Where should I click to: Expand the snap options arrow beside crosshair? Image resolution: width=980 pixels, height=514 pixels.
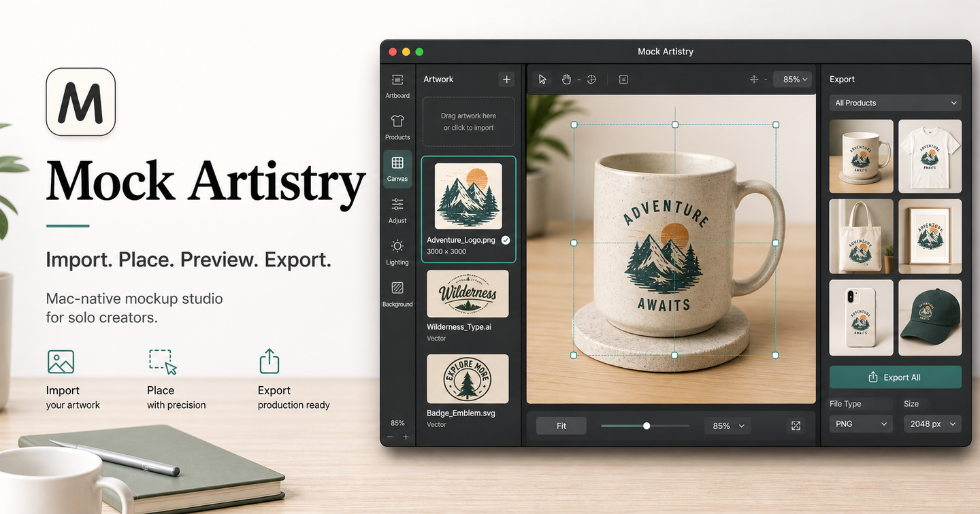766,80
